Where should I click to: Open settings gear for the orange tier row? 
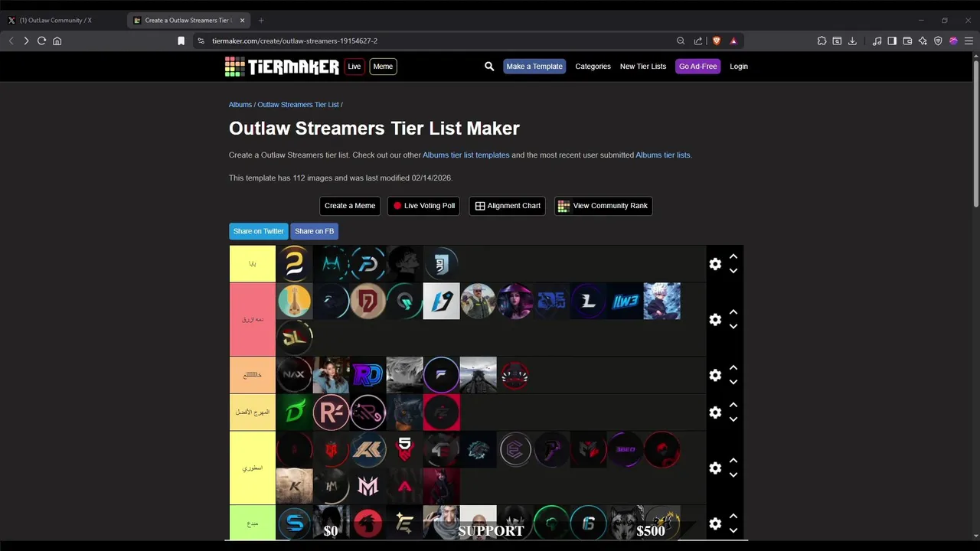pyautogui.click(x=715, y=375)
